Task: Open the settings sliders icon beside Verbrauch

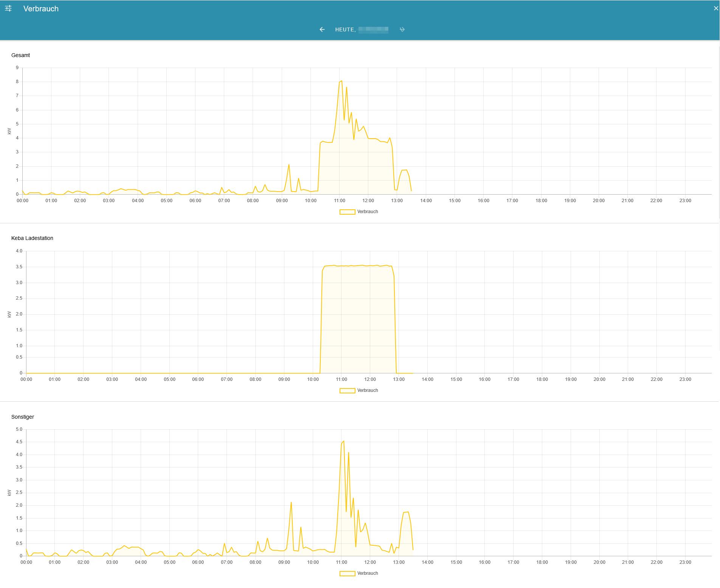Action: 8,8
